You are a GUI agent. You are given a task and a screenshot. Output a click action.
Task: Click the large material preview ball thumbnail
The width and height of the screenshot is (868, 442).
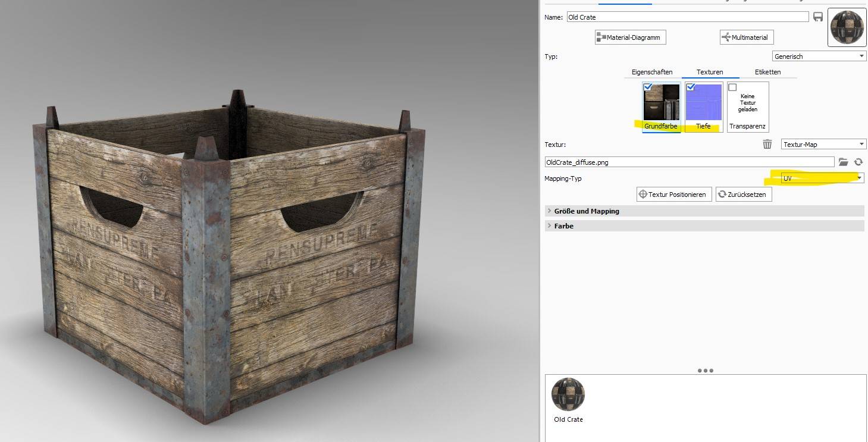pyautogui.click(x=847, y=27)
